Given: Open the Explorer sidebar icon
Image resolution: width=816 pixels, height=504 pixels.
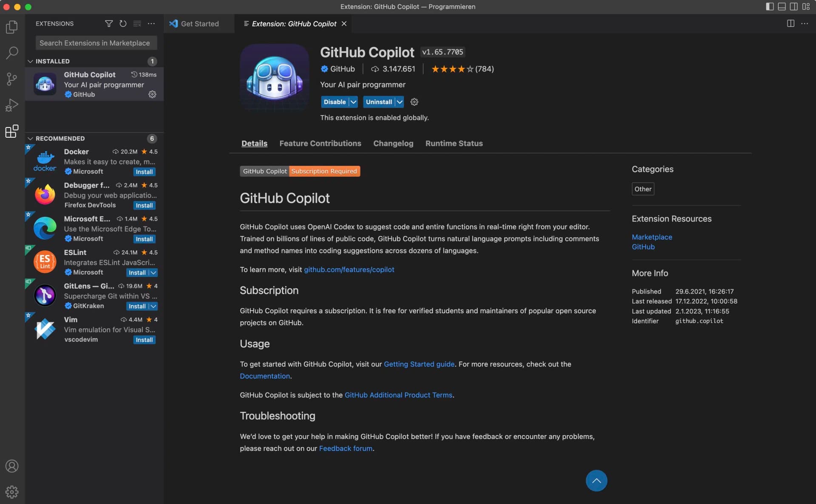Looking at the screenshot, I should coord(12,27).
